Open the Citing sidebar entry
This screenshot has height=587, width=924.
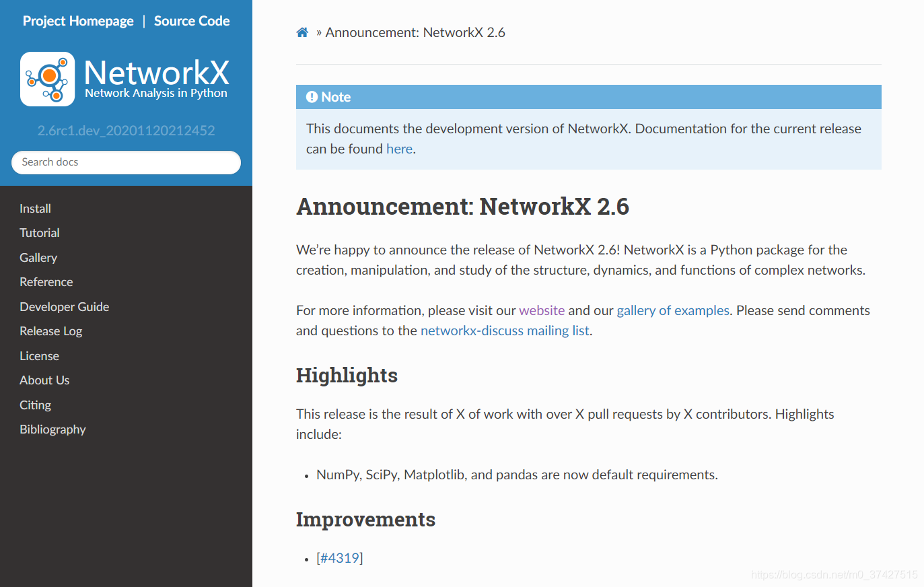click(x=36, y=405)
